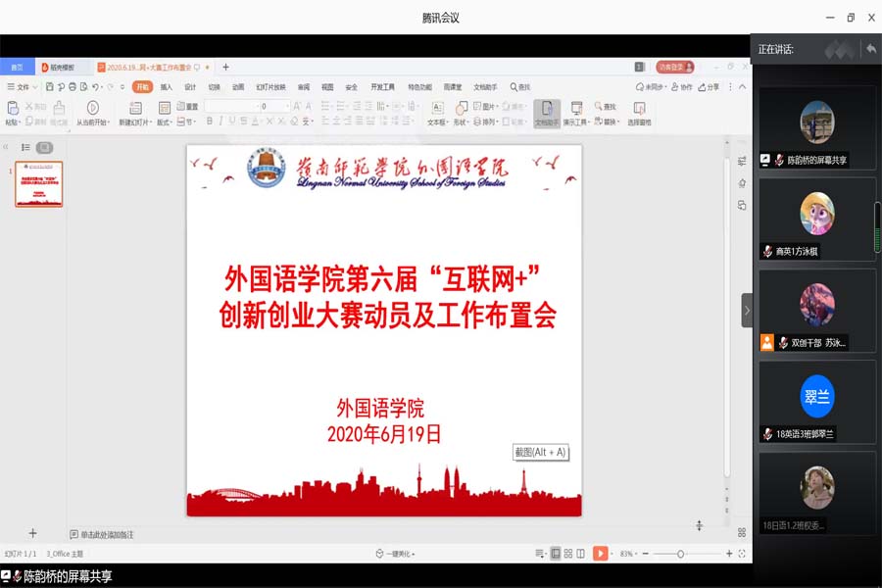Viewport: 882px width, 588px height.
Task: Switch to the 幻灯片放映 tab
Action: click(271, 87)
